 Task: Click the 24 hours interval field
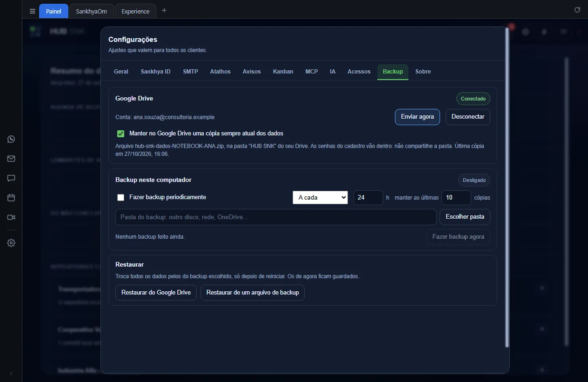click(x=368, y=197)
